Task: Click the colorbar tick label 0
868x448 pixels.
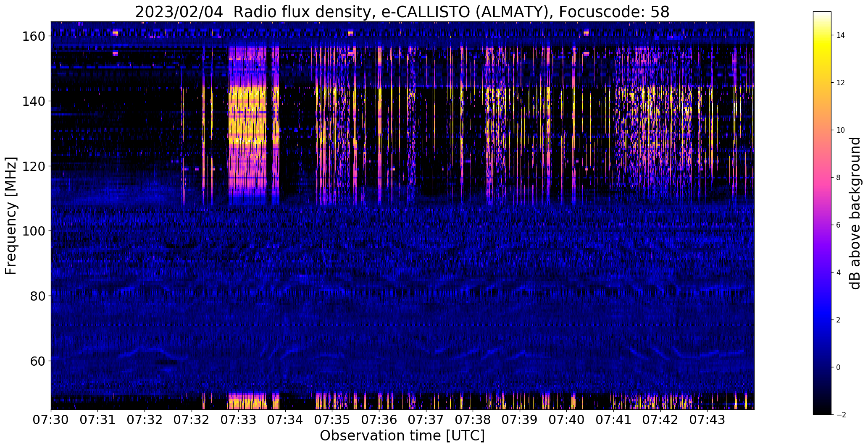Action: (x=839, y=368)
